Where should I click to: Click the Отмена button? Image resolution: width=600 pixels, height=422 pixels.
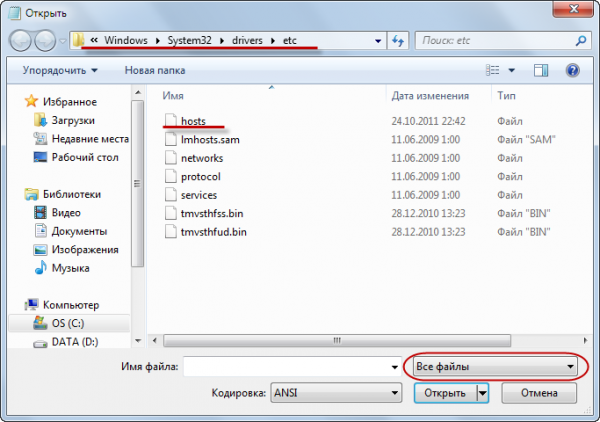click(539, 393)
